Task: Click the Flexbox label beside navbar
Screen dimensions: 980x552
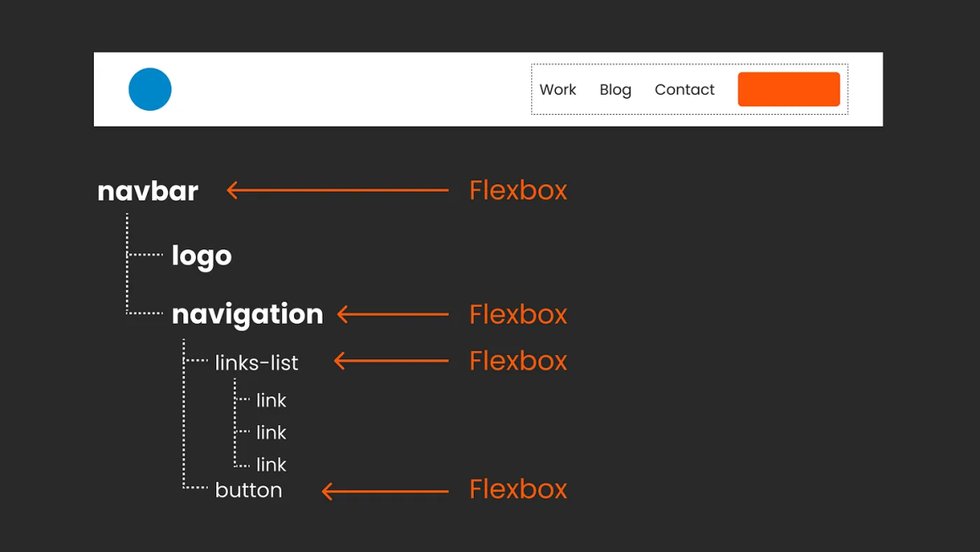Action: pos(518,190)
